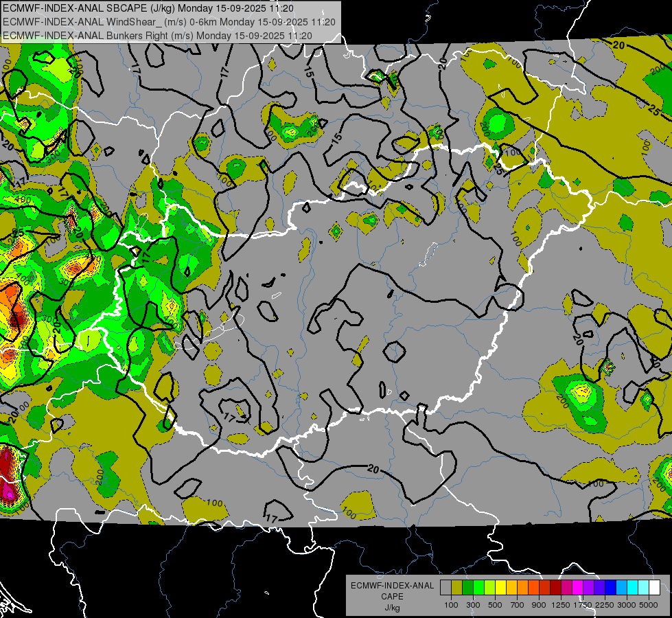
Task: Select the gray swatch in CAPE legend
Action: point(445,587)
